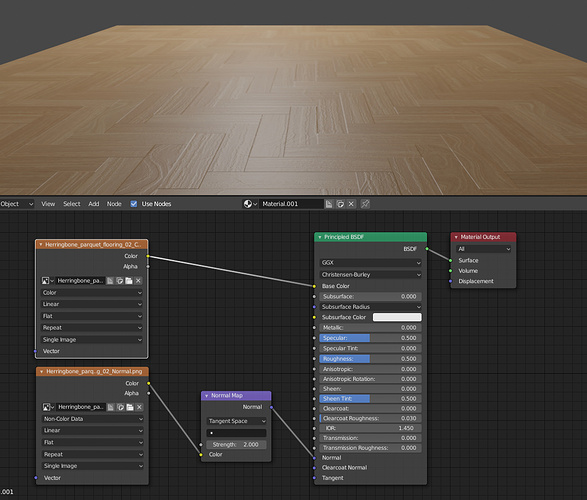Click the Material.001 name field
The width and height of the screenshot is (587, 500).
(x=291, y=204)
